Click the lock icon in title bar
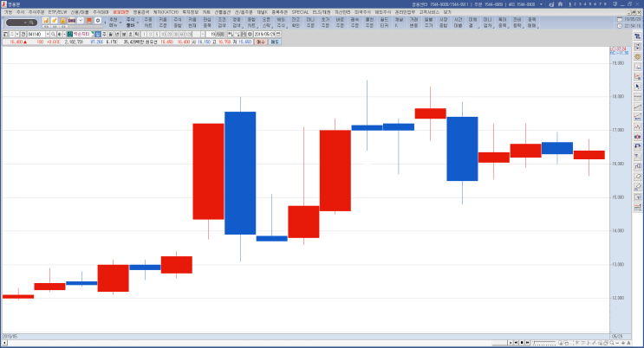Viewport: 644px width, 348px height. tap(551, 4)
